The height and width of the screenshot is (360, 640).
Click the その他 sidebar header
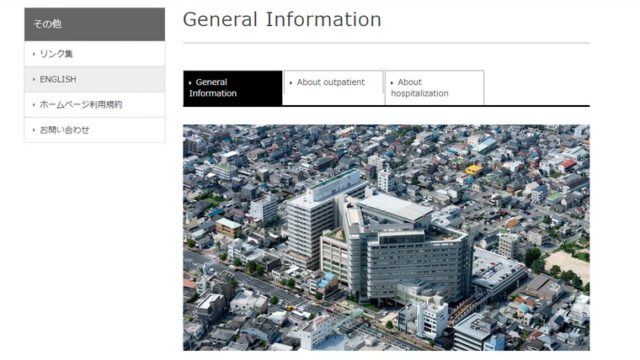95,24
